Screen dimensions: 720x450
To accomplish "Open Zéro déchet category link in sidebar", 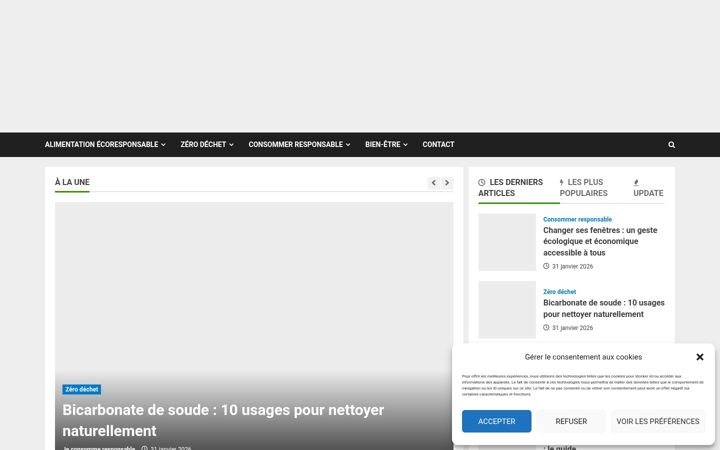I will click(559, 292).
